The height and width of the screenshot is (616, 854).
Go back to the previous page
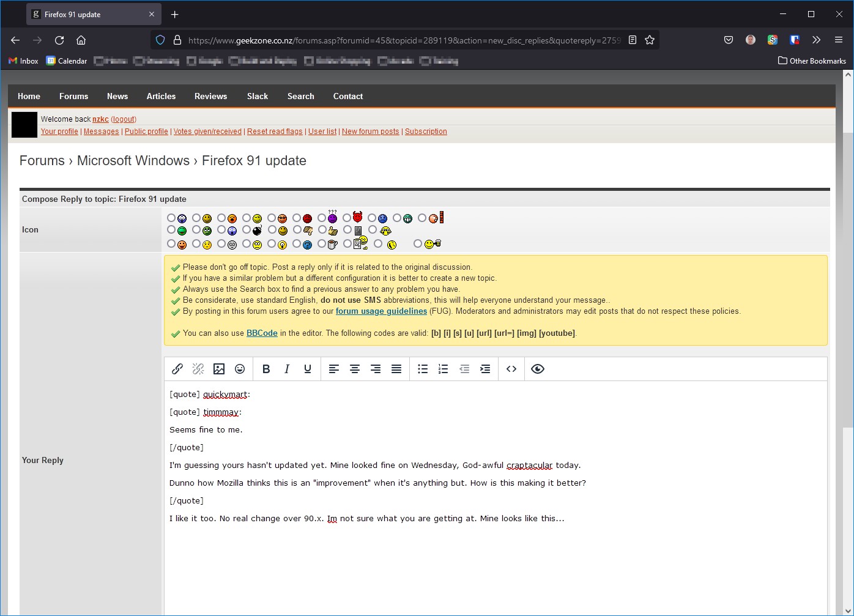click(x=15, y=40)
